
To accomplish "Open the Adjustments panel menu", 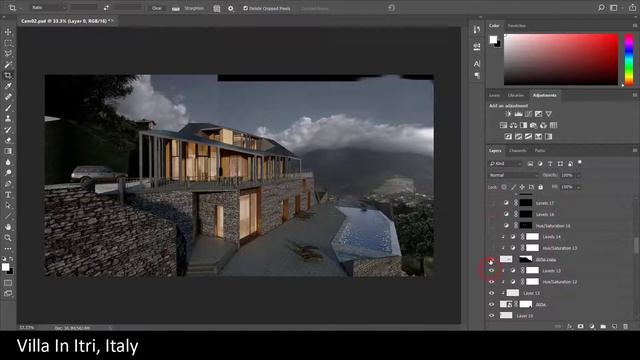I will [635, 95].
